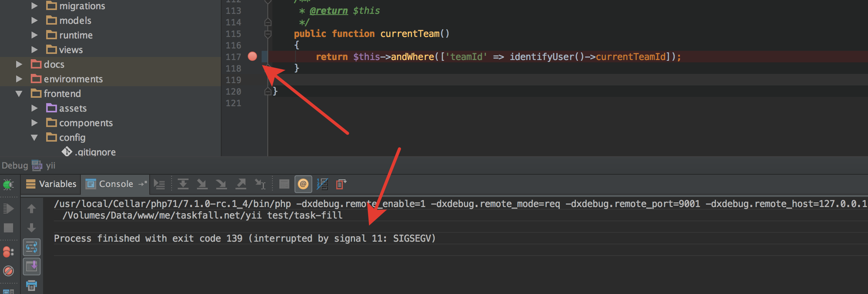Click the Print console output icon
This screenshot has height=294, width=868.
[32, 285]
